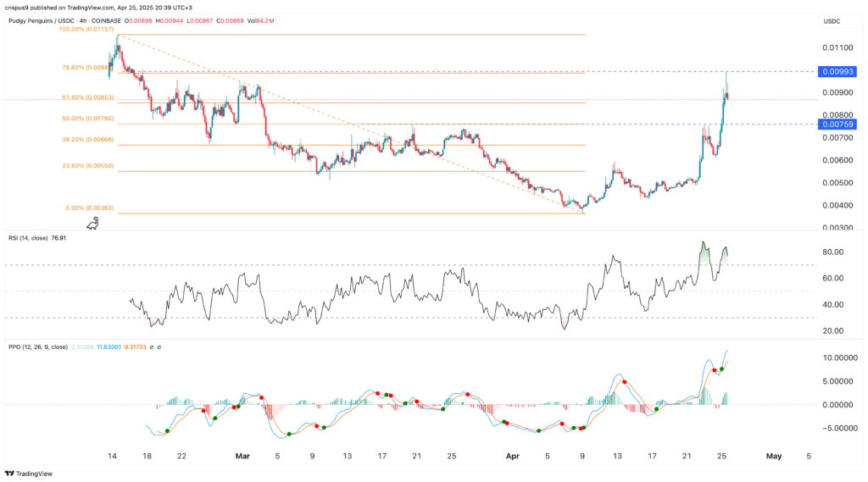This screenshot has height=482, width=868.
Task: Select the 0.00759 price label
Action: 837,125
